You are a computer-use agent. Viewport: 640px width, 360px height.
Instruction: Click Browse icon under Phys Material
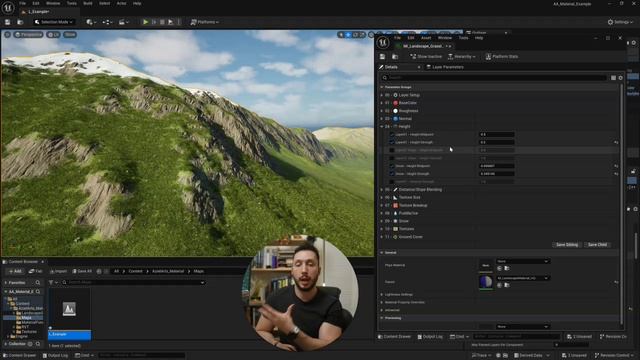point(507,268)
